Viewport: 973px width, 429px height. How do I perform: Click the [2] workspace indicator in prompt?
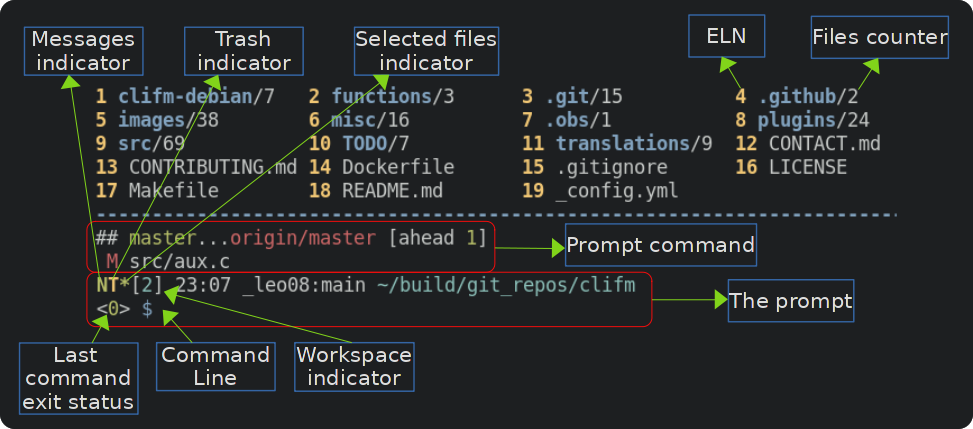click(147, 285)
